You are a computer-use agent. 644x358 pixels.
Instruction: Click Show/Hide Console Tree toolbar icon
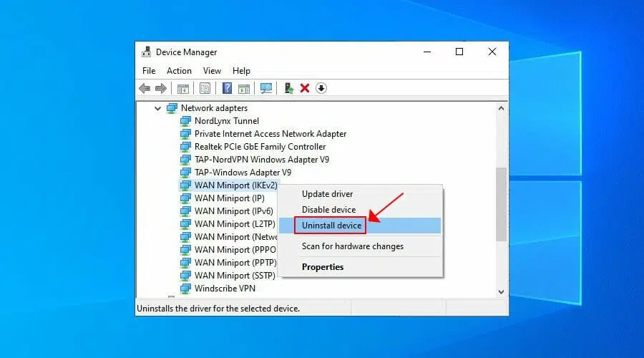[x=182, y=88]
